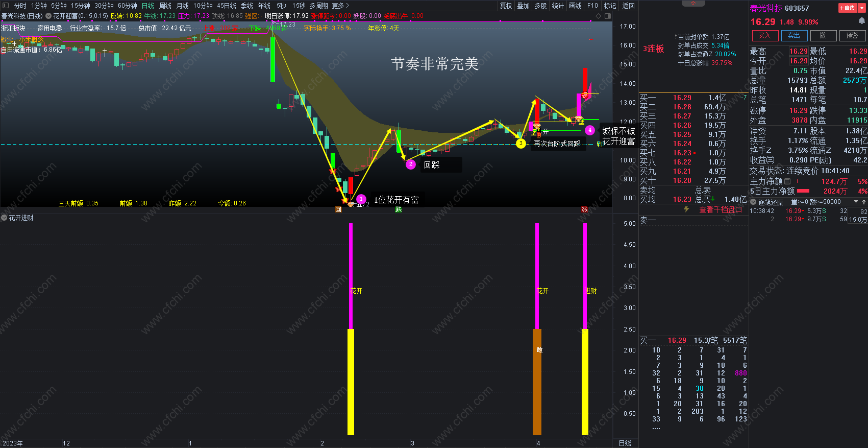
Task: Switch to the 年线 yearly tab
Action: pos(264,6)
